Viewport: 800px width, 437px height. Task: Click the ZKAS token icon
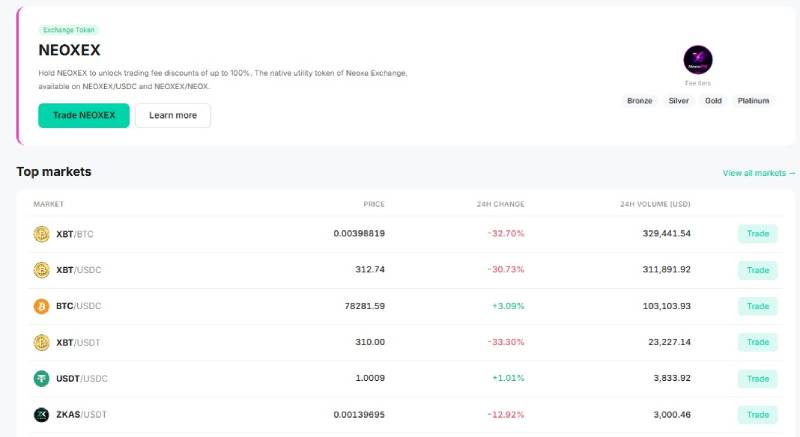point(41,415)
